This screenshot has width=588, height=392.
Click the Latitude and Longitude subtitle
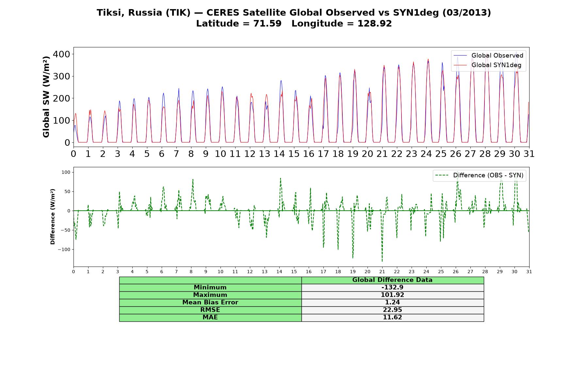[x=294, y=24]
